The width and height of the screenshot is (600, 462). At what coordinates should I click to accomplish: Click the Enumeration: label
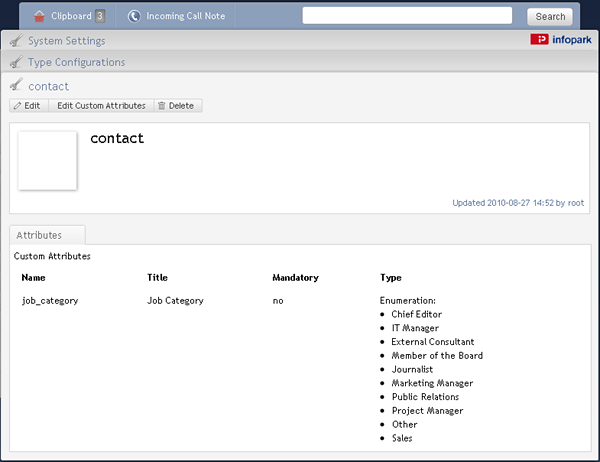tap(408, 300)
